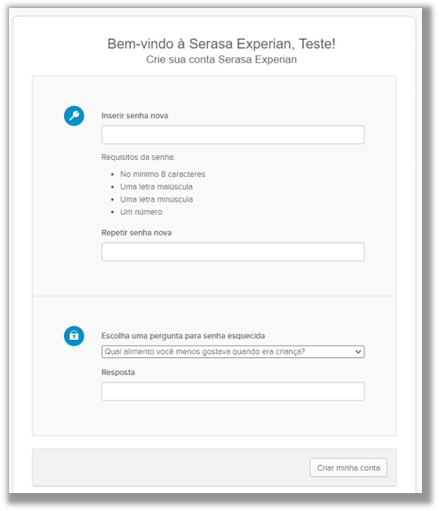Click the Uma letra maiúscula requirement
439x511 pixels.
pos(156,187)
